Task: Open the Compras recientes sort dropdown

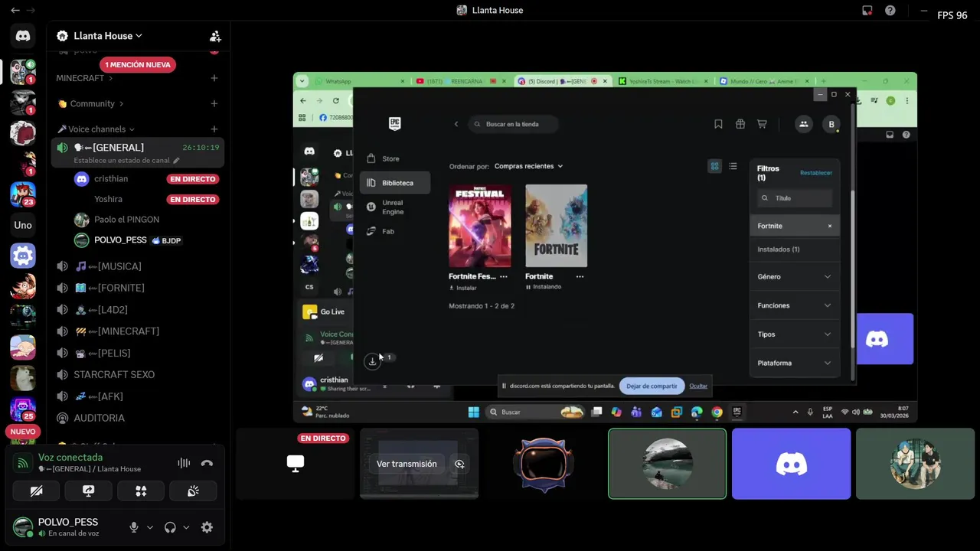Action: click(528, 166)
